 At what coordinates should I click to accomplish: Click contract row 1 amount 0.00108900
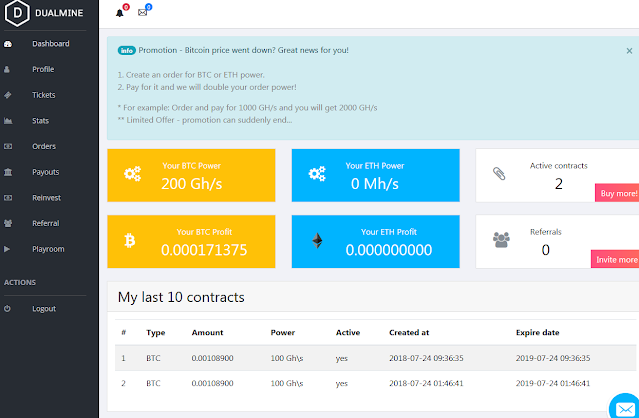coord(212,358)
